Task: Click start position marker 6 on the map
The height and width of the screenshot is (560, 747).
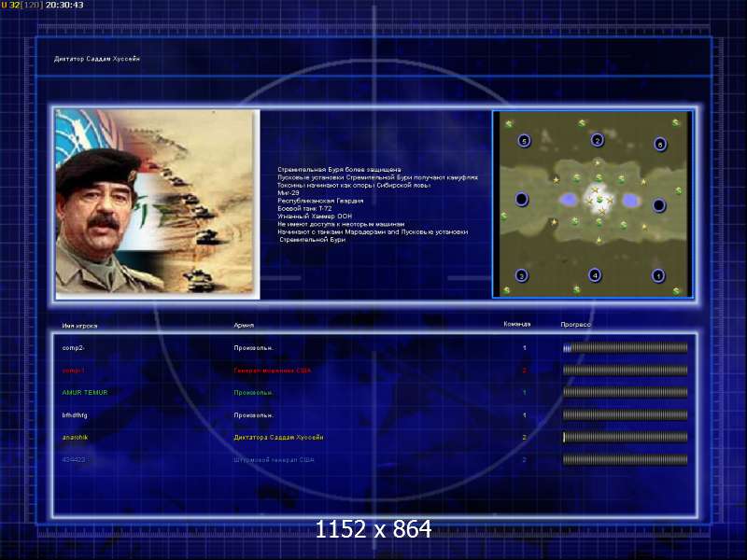Action: tap(660, 144)
